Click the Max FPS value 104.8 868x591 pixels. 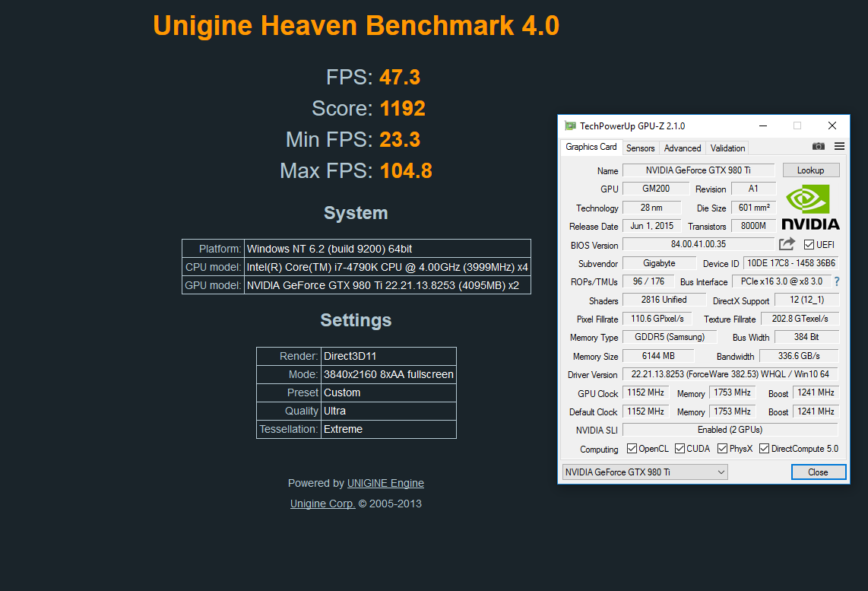point(406,170)
